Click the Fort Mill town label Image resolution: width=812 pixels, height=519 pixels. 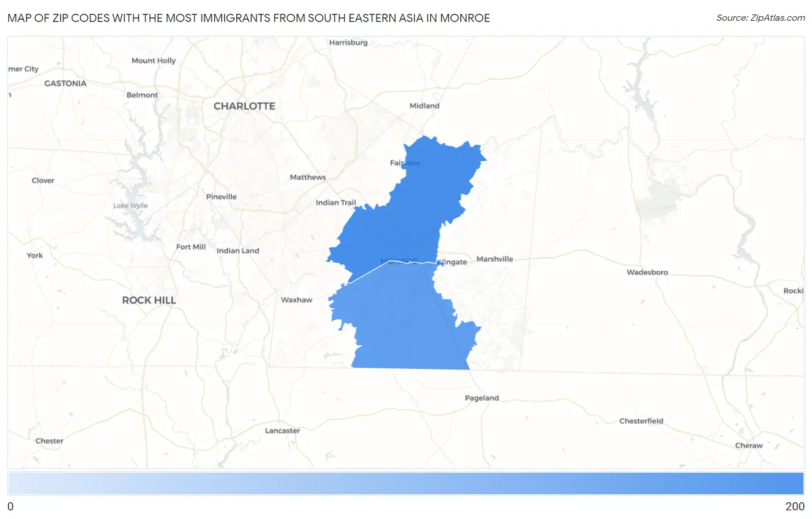click(x=191, y=247)
